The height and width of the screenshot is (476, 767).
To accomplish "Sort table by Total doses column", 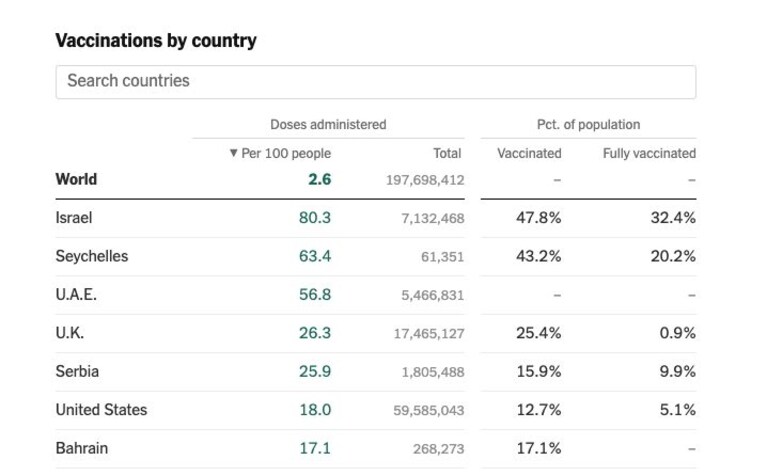I will [447, 154].
